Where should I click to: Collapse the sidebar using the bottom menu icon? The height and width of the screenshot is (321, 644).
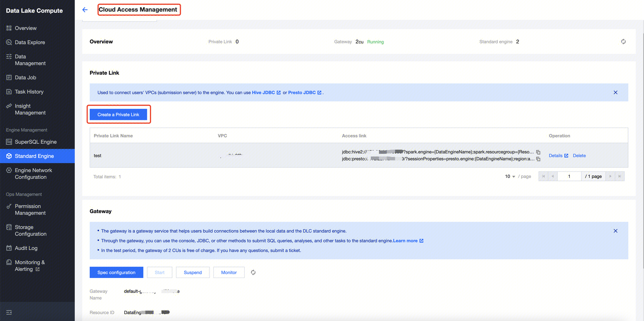(x=9, y=312)
